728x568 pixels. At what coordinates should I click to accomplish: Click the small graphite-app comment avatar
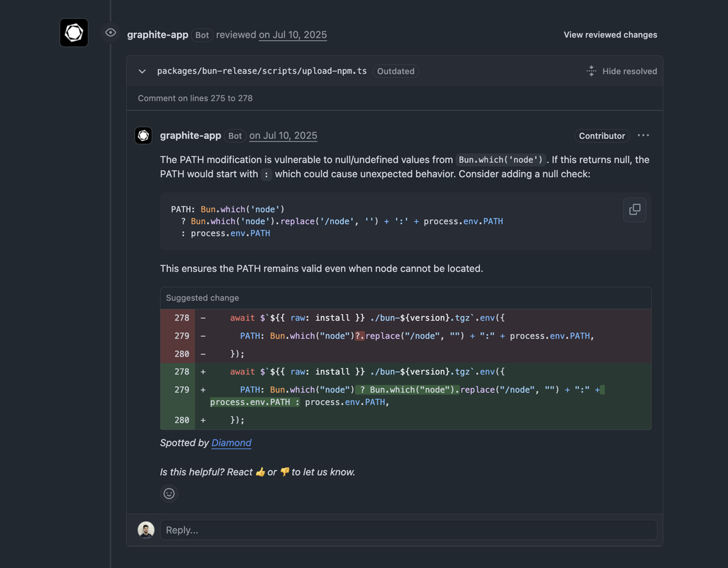pos(143,135)
